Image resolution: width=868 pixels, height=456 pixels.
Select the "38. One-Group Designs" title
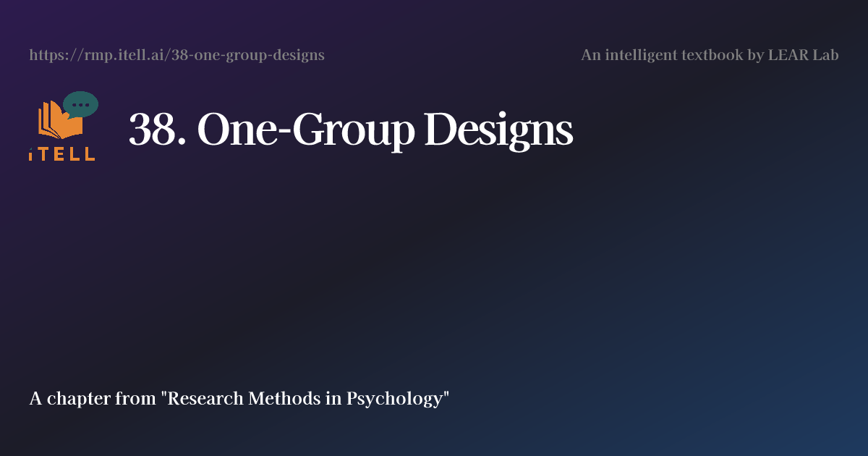pyautogui.click(x=351, y=130)
